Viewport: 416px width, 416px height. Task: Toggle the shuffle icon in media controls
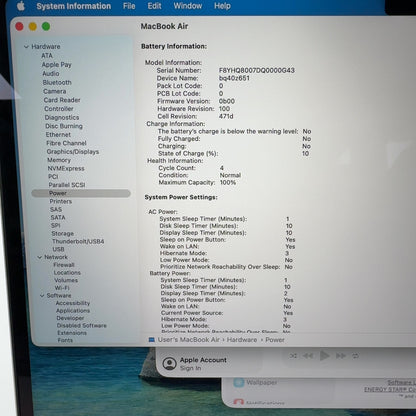293,356
